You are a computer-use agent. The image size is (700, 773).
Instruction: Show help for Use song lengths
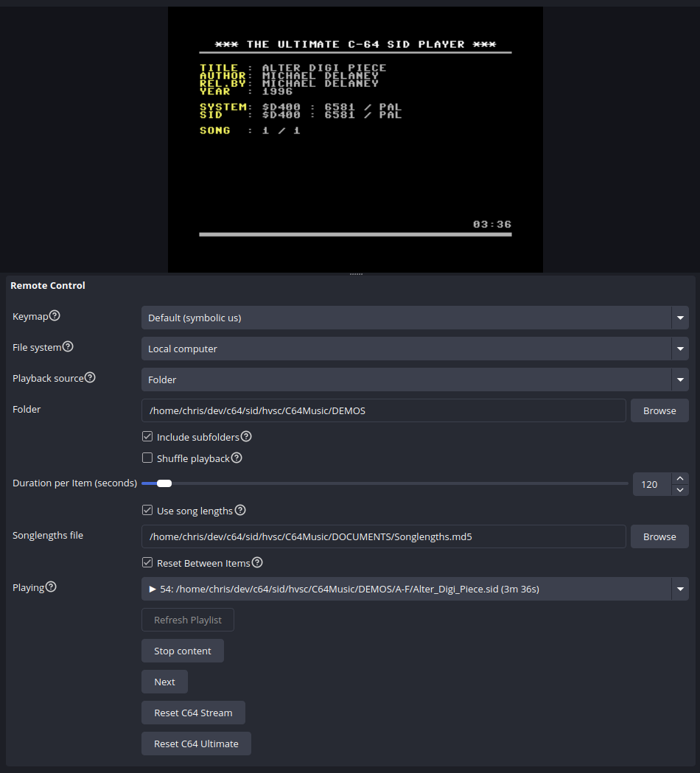tap(240, 510)
